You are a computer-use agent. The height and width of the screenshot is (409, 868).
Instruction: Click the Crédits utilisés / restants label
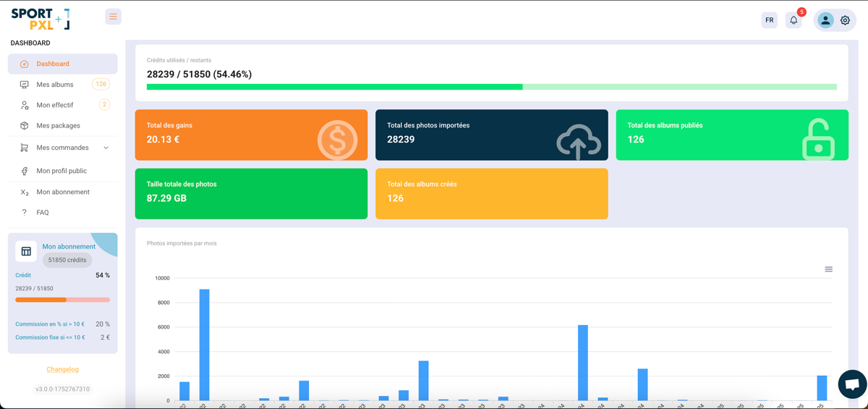(179, 60)
